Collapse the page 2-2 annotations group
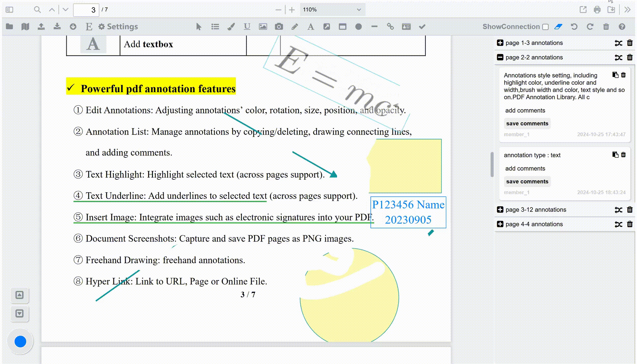The image size is (637, 364). [x=500, y=57]
